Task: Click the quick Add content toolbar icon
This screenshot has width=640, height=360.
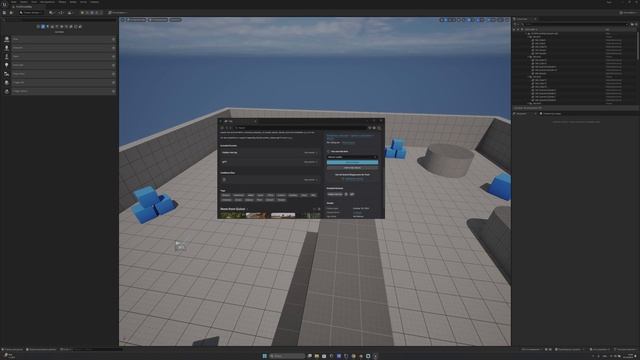Action: [52, 13]
